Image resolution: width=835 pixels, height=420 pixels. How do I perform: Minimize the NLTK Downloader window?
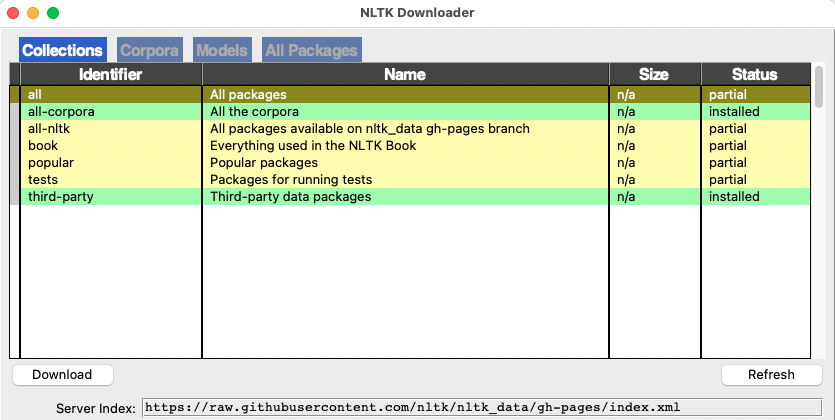(33, 13)
